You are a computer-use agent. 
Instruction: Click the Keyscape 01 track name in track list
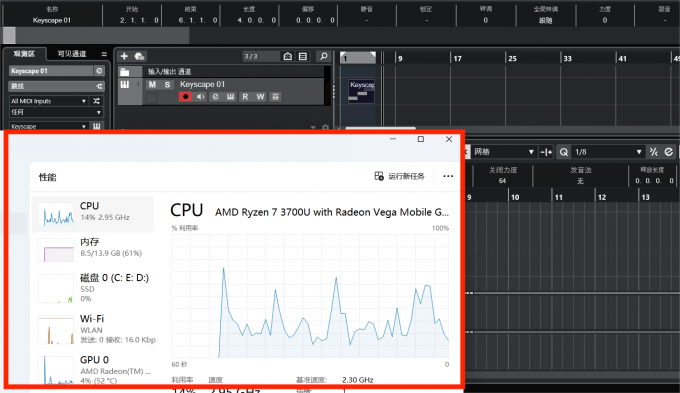203,84
